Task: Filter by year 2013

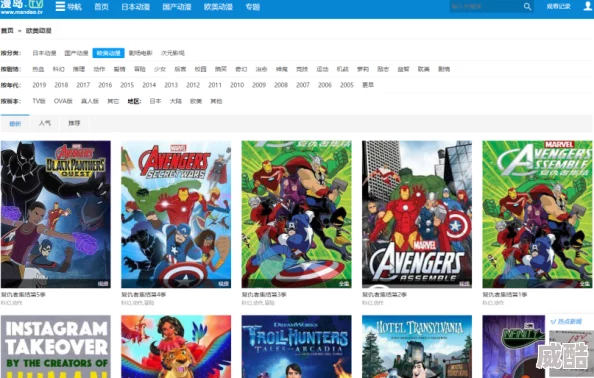Action: click(x=171, y=85)
